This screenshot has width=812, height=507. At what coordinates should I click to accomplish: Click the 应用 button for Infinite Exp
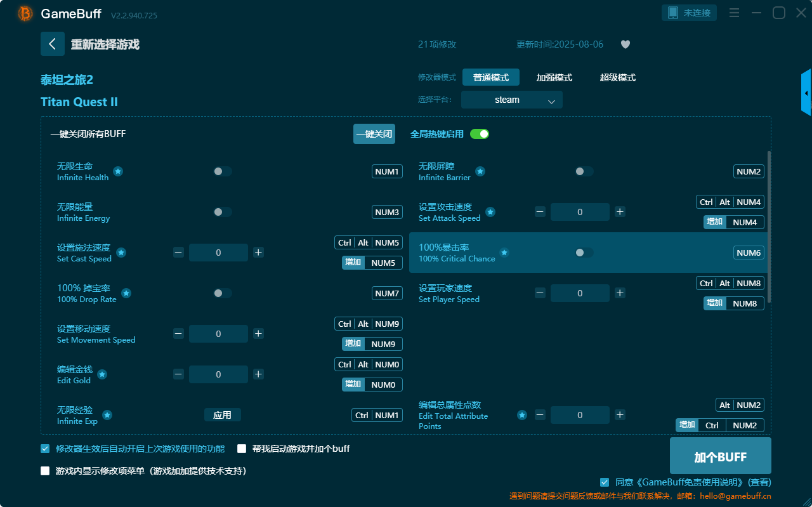[x=223, y=415]
